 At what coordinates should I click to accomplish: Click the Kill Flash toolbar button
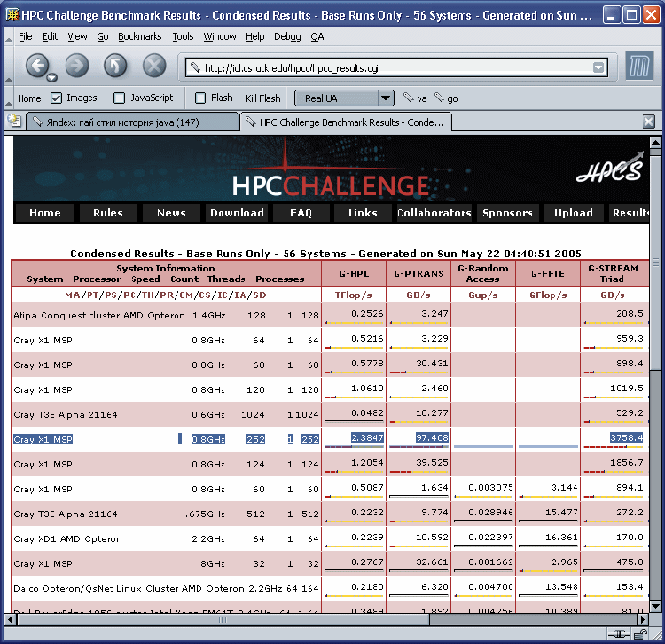click(263, 98)
